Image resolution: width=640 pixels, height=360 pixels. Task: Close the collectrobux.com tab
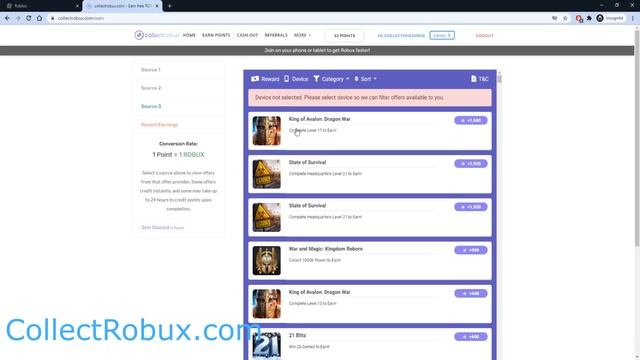point(157,6)
